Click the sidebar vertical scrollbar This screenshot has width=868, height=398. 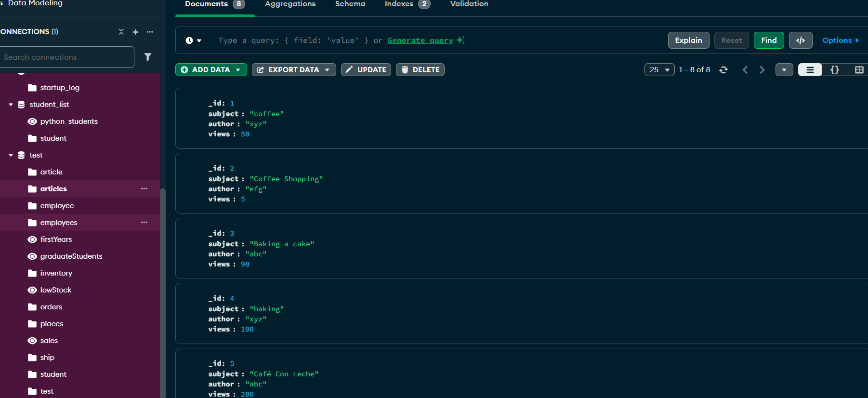(163, 293)
